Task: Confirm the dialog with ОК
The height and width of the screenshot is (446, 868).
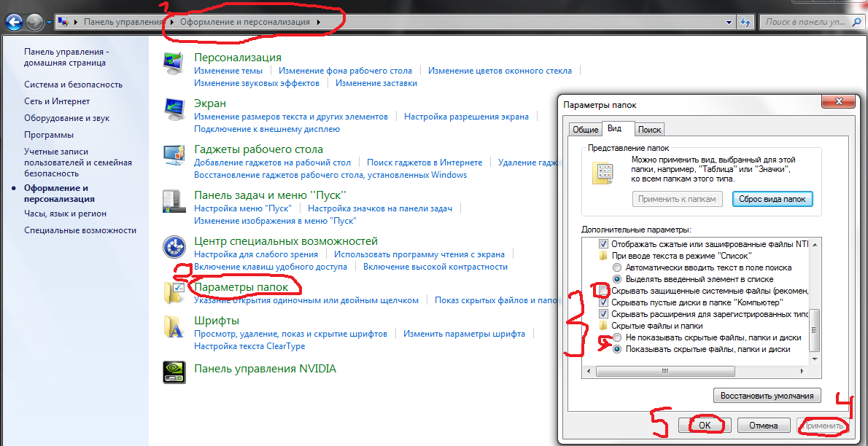Action: coord(705,426)
